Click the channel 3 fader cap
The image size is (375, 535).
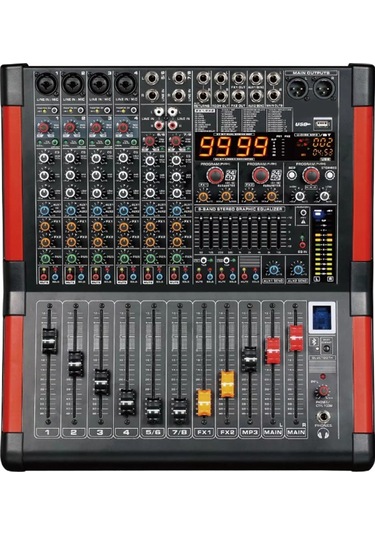(x=102, y=382)
